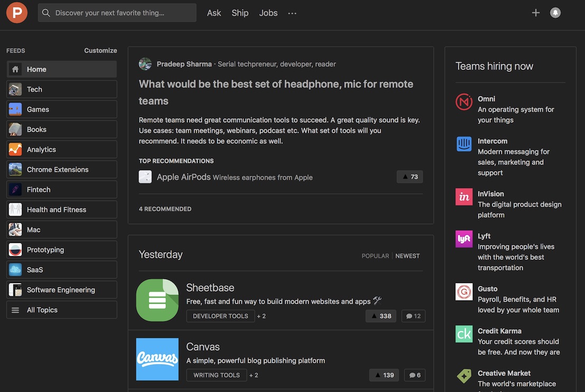This screenshot has width=585, height=392.
Task: Click the Chrome Extensions feed icon
Action: [x=15, y=169]
